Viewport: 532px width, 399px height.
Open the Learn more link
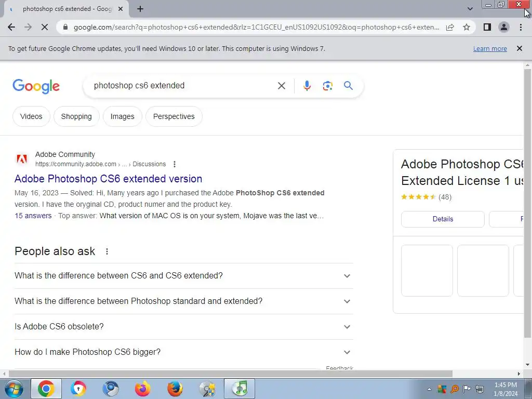pyautogui.click(x=490, y=48)
